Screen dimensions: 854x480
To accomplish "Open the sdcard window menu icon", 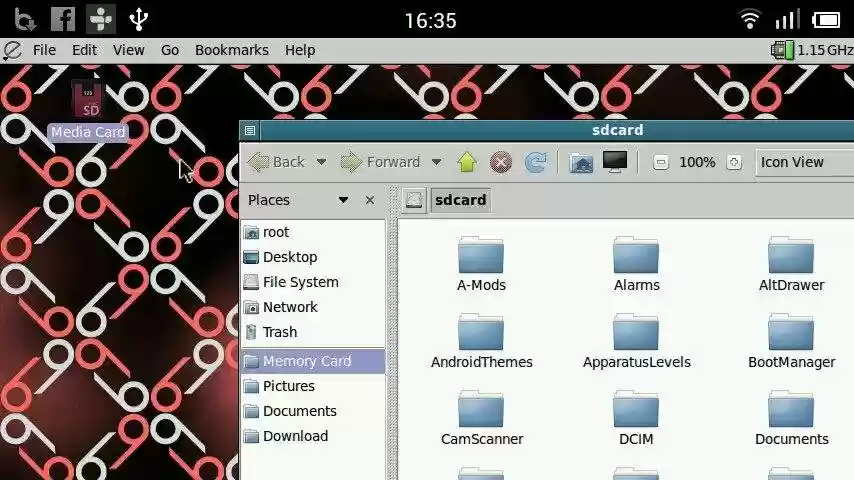I will click(250, 130).
